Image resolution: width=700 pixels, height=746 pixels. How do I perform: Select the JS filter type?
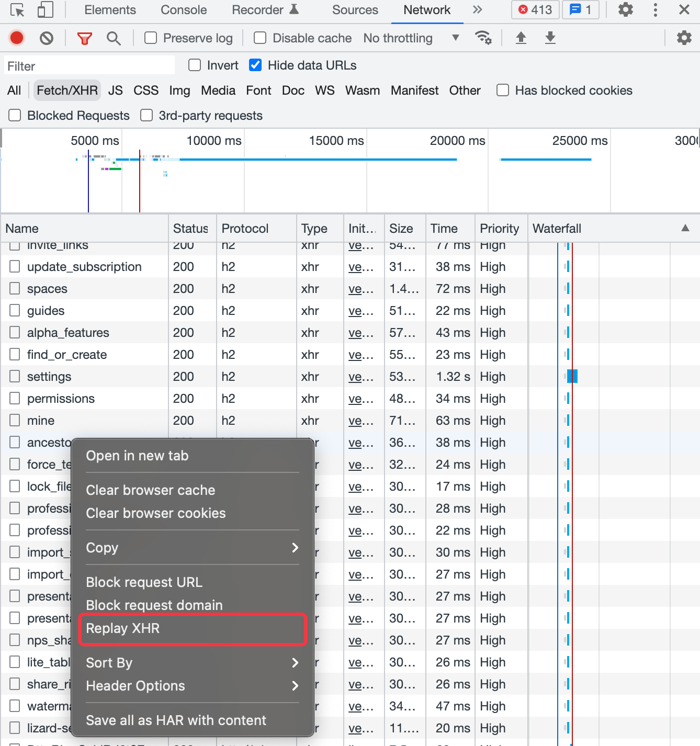(x=116, y=91)
